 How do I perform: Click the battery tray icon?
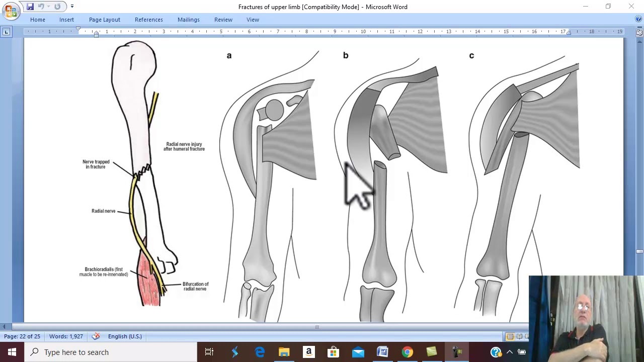coord(522,352)
